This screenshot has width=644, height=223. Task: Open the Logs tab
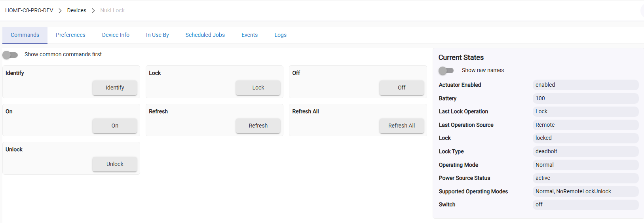tap(280, 35)
